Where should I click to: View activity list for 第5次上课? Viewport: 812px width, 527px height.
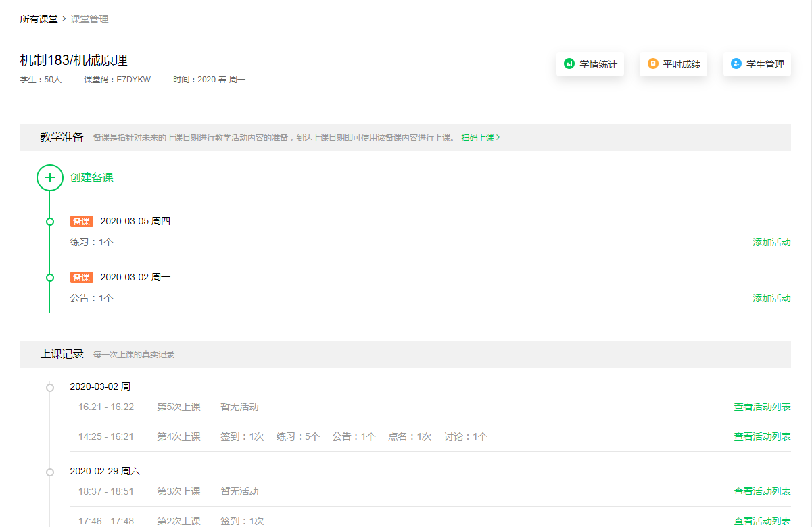762,407
